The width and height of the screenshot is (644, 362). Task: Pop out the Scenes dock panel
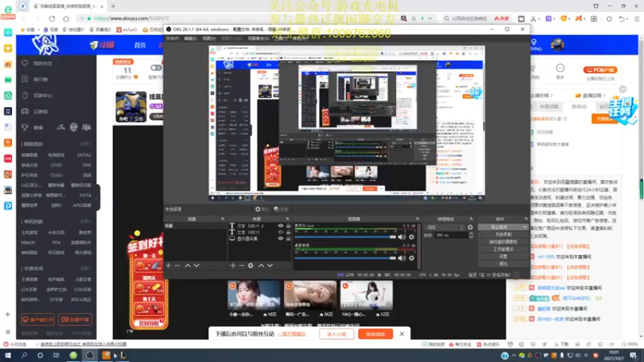223,219
